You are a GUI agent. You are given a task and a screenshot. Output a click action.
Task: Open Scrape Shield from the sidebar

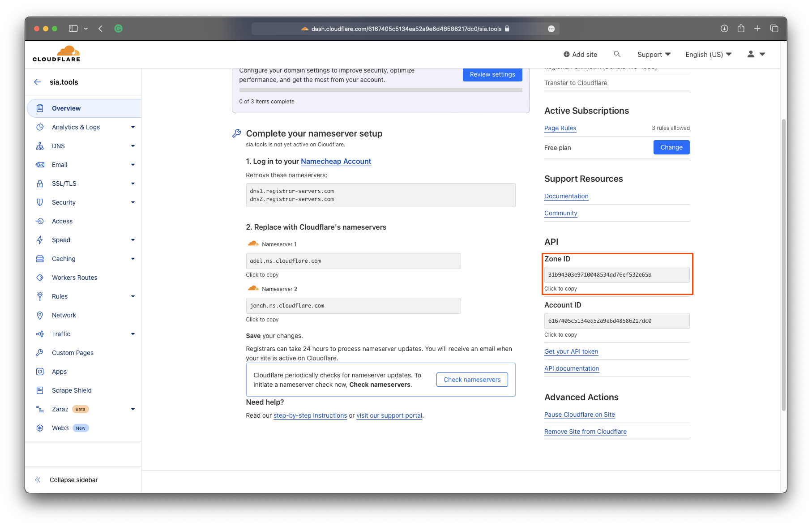pos(72,390)
